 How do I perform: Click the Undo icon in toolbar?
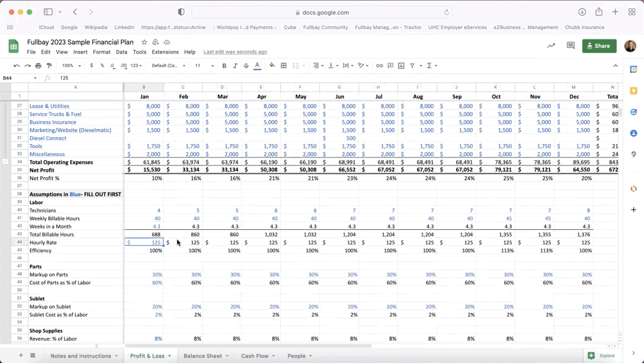coord(17,66)
